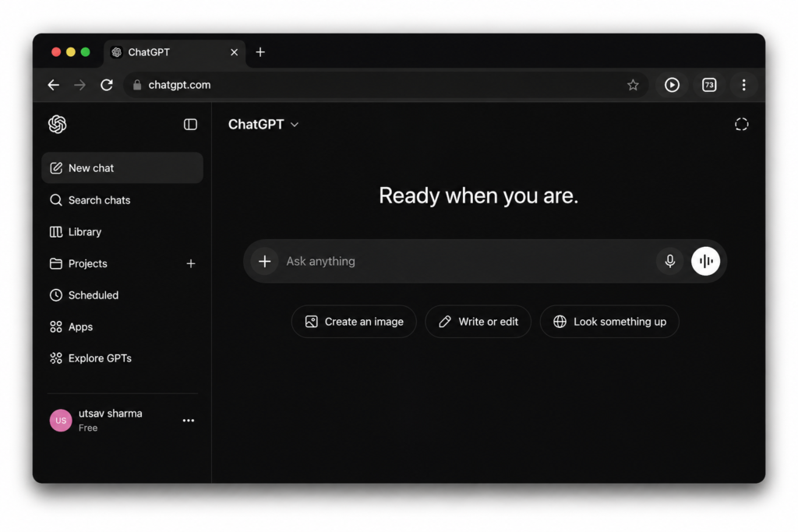Click the New chat pencil icon
798x532 pixels.
[56, 167]
